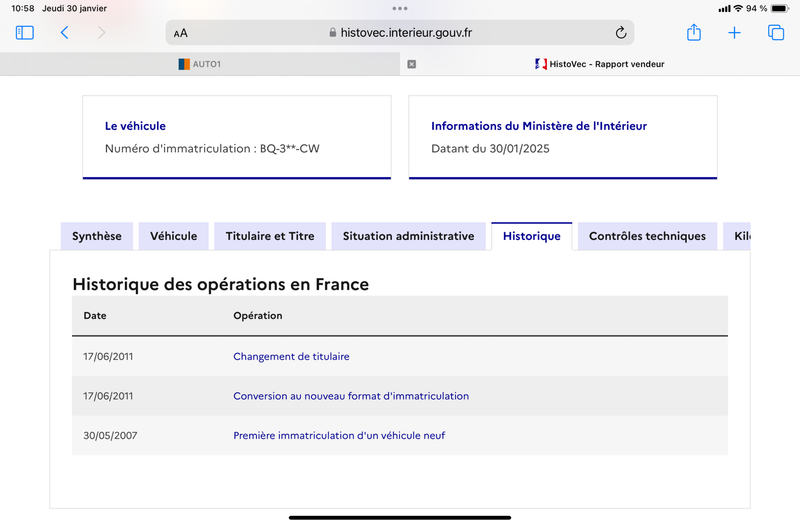Image resolution: width=800 pixels, height=525 pixels.
Task: Open the Safari sidebar panel
Action: (24, 33)
